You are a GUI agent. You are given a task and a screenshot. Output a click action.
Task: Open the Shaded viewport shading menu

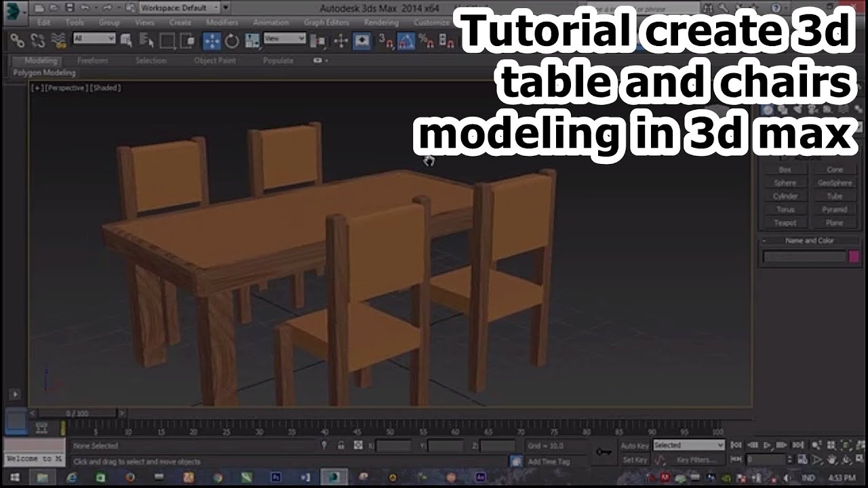[106, 88]
